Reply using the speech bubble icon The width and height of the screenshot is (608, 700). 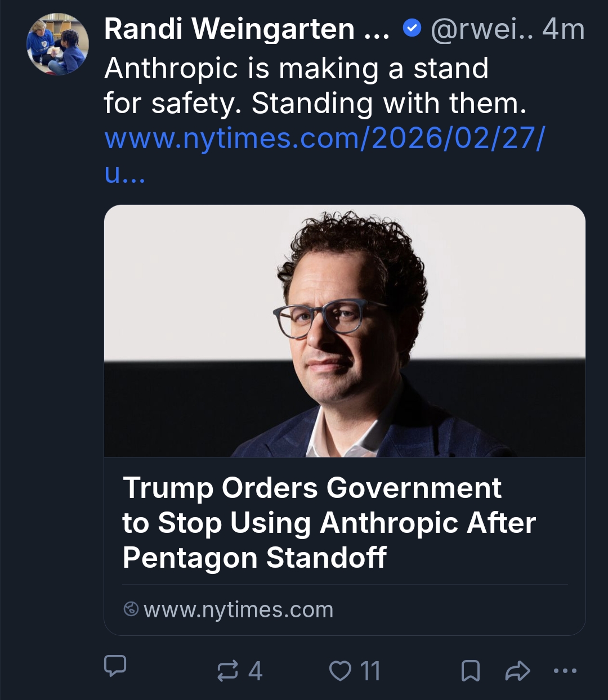pyautogui.click(x=115, y=666)
